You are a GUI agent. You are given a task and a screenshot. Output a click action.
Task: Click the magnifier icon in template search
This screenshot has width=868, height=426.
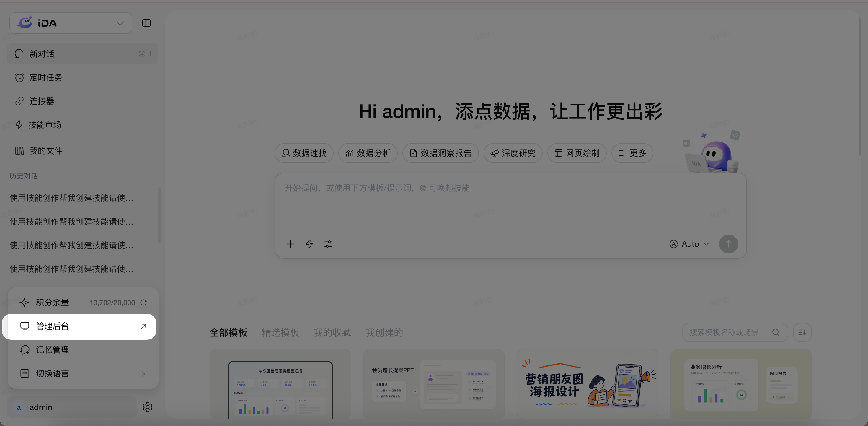pos(776,333)
